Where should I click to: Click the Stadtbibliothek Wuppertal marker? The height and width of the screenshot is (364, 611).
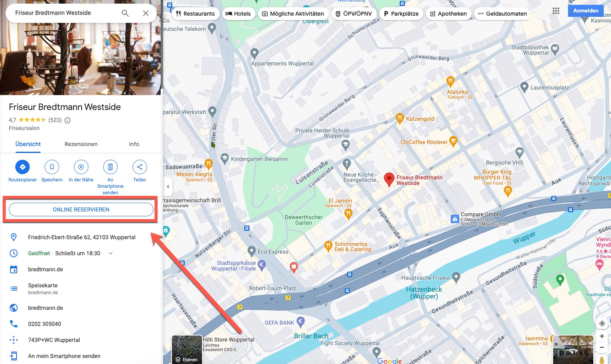(555, 49)
